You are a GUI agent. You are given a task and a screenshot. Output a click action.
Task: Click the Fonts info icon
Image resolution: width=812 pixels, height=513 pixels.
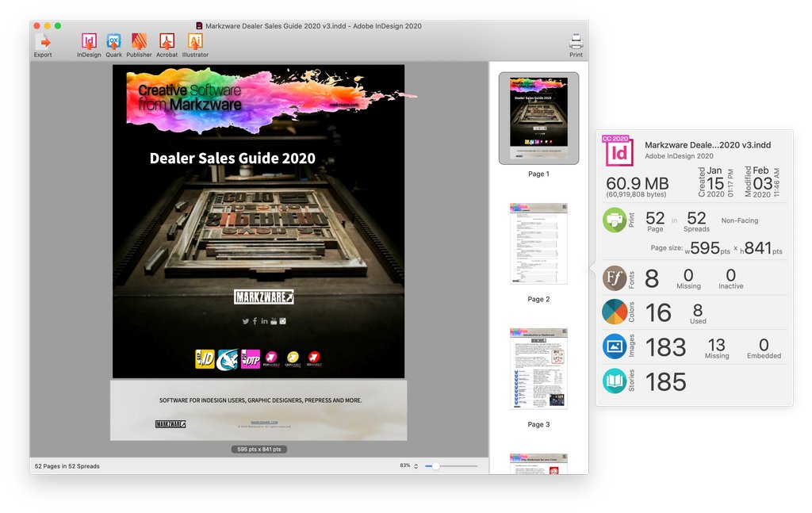(615, 278)
